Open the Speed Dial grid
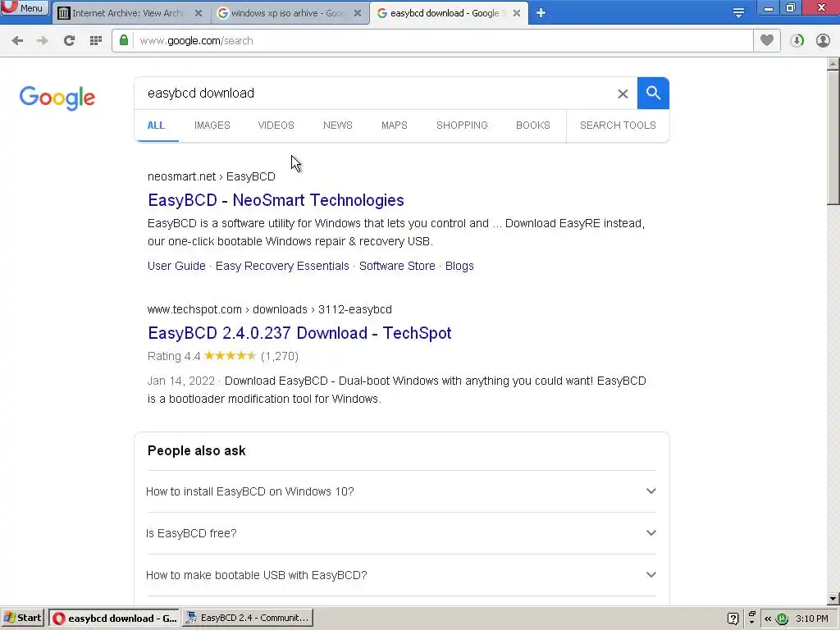Image resolution: width=840 pixels, height=630 pixels. click(x=96, y=41)
